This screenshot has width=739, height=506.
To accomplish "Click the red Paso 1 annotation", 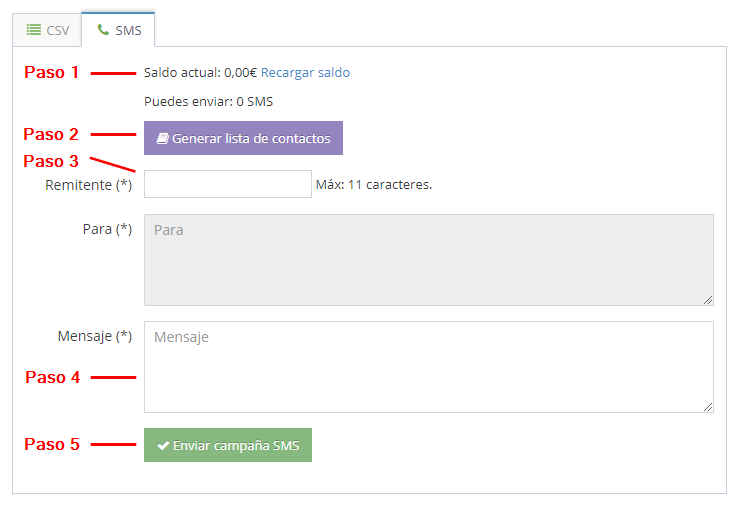I will [51, 72].
